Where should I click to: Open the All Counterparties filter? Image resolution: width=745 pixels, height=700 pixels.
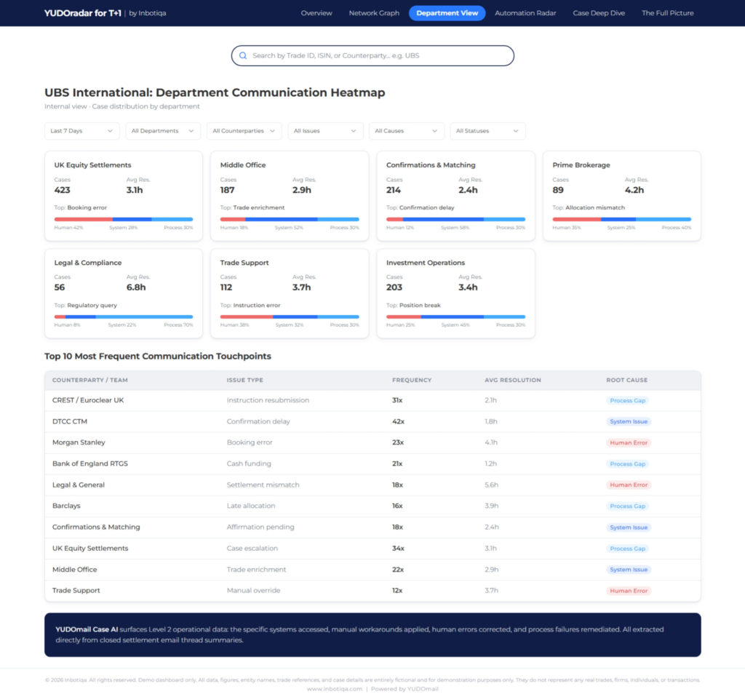pyautogui.click(x=244, y=131)
